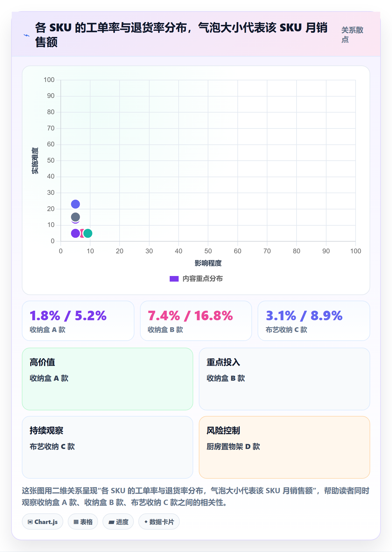The width and height of the screenshot is (392, 552).
Task: Select the teal bubble on the chart
Action: 88,233
